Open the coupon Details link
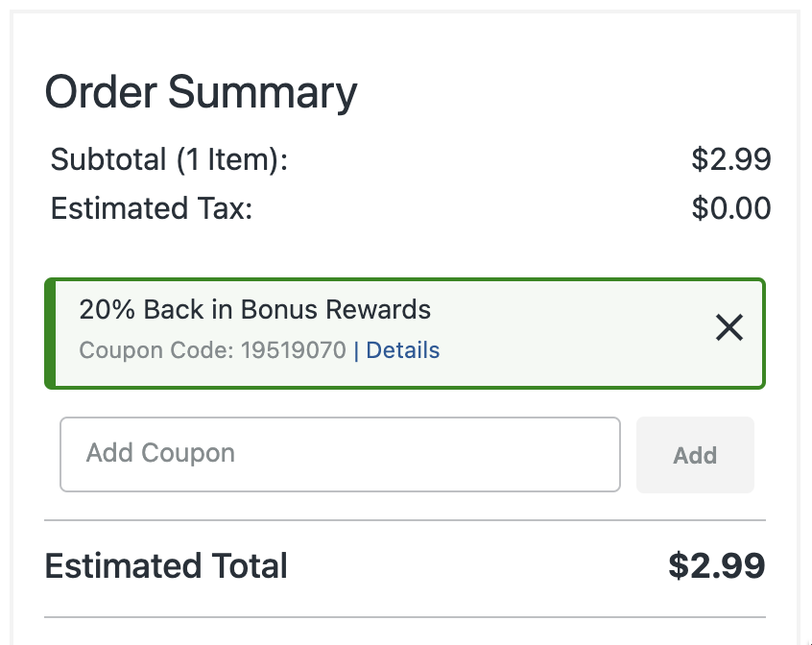This screenshot has height=645, width=812. (403, 350)
